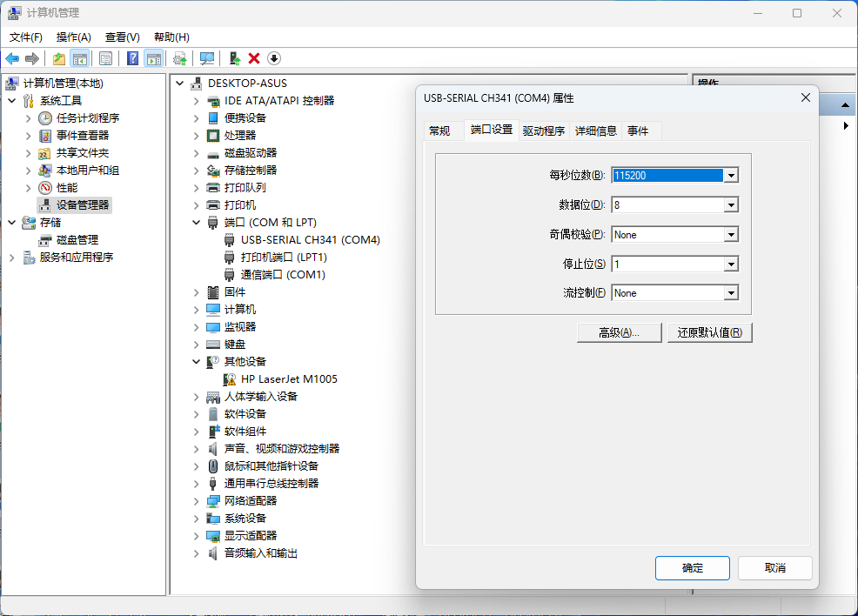
Task: Click the enable device green-arrow icon
Action: point(235,58)
